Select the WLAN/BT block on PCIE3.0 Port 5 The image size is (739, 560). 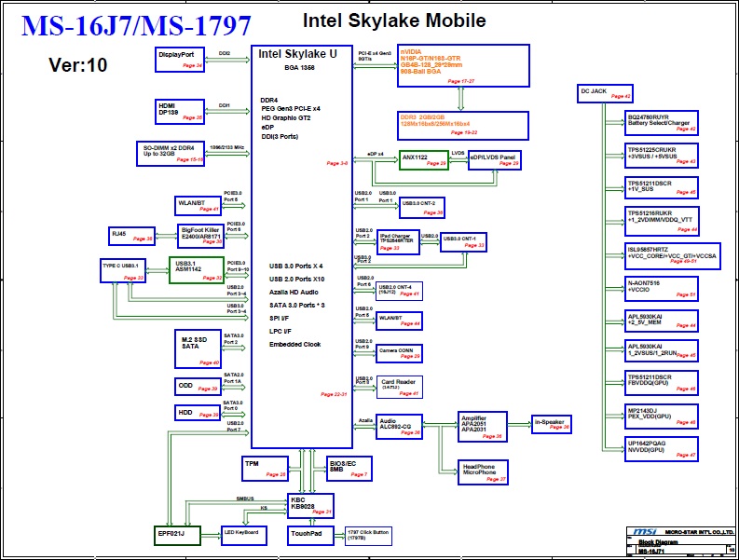coord(198,206)
